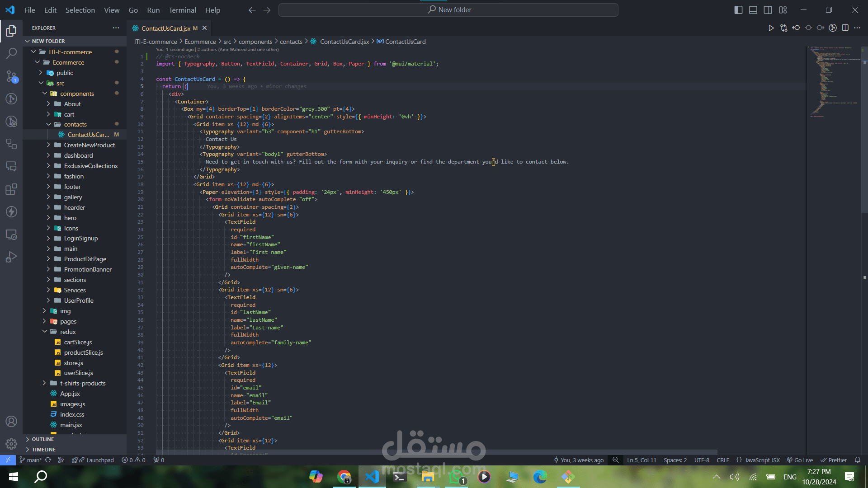The height and width of the screenshot is (488, 868).
Task: Click the New folder command search box
Action: (x=448, y=10)
